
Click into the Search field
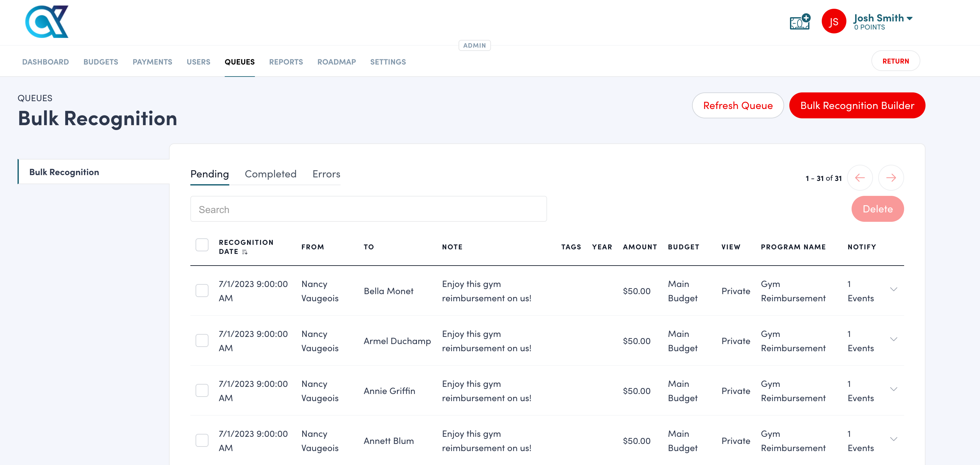click(x=368, y=209)
